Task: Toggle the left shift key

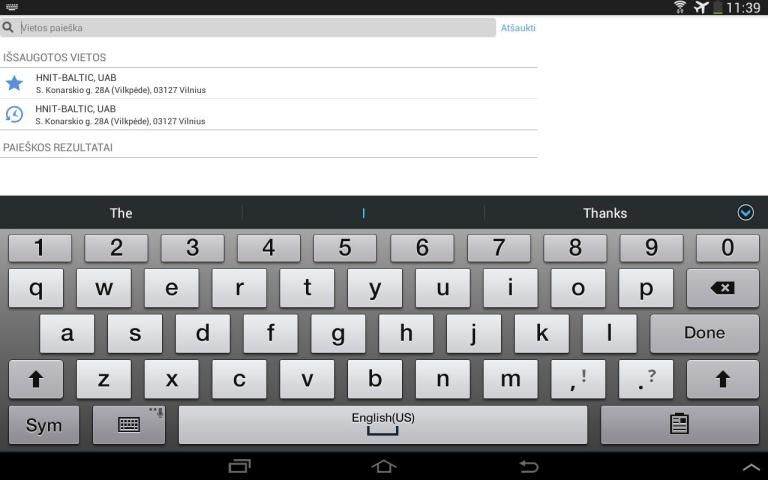Action: [x=36, y=379]
